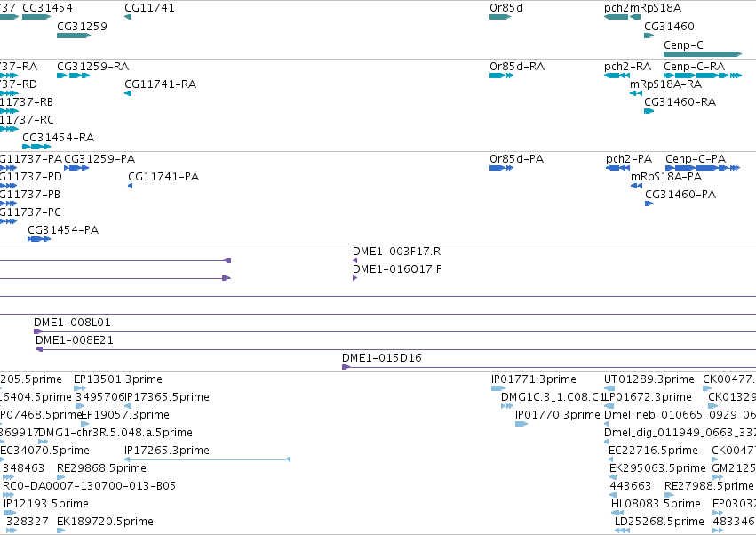Screen dimensions: 756x535
Task: Select the RE29868.5prime EST glyph
Action: (60, 477)
